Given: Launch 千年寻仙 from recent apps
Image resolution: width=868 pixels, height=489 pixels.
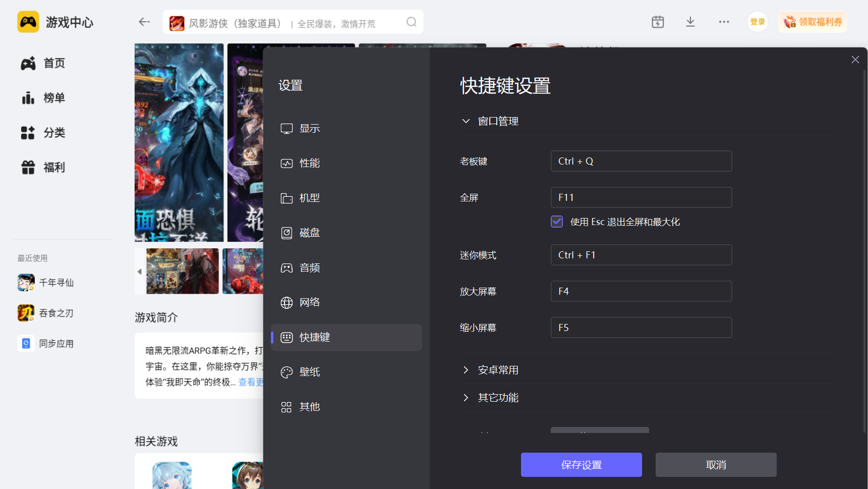Looking at the screenshot, I should coord(45,283).
